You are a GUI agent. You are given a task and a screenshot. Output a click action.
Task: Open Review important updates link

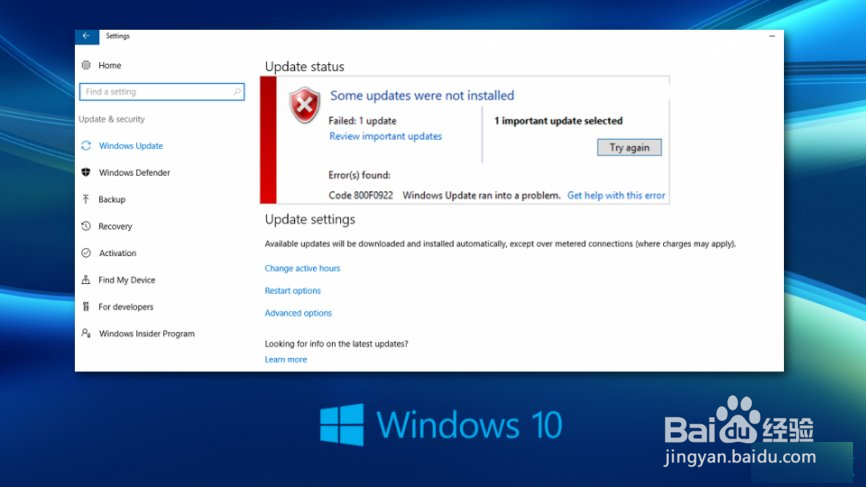tap(386, 136)
